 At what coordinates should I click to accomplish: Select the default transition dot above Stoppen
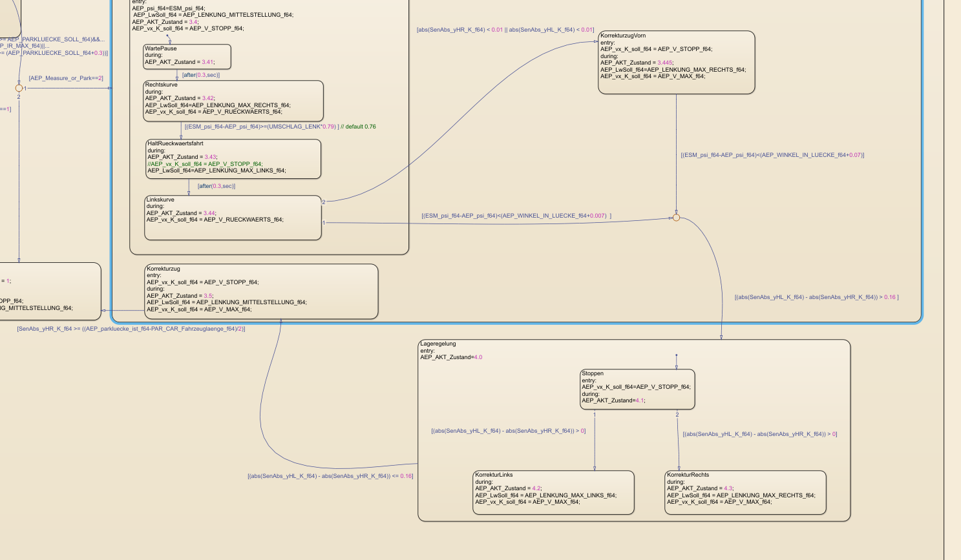[676, 355]
